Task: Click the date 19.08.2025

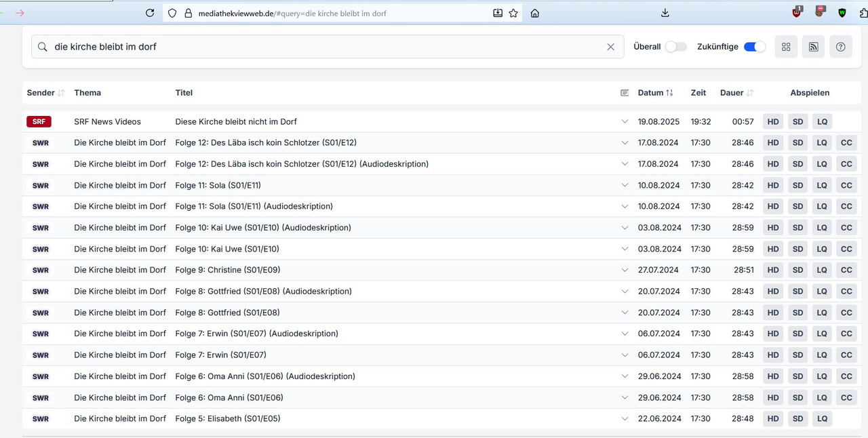Action: (x=658, y=122)
